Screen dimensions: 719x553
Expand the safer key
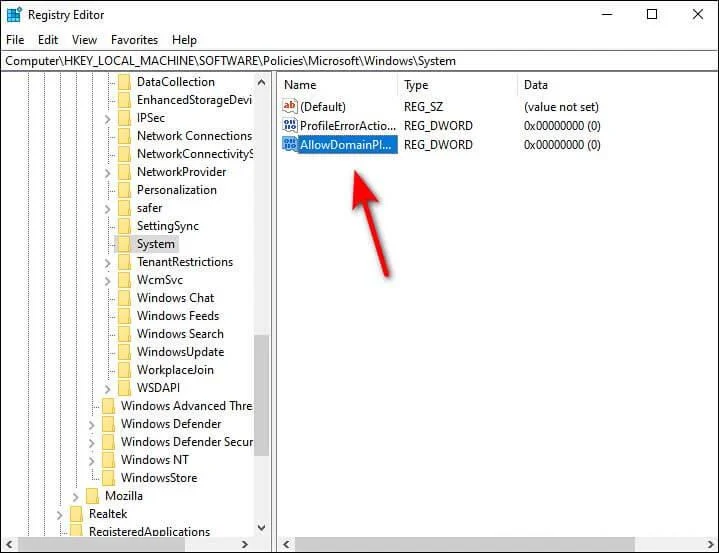click(107, 209)
